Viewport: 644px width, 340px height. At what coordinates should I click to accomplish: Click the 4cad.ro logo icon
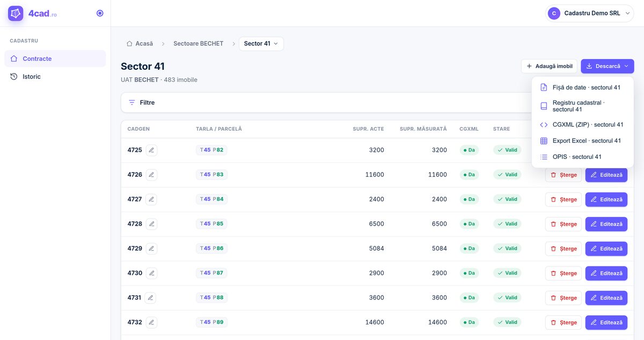(x=16, y=13)
